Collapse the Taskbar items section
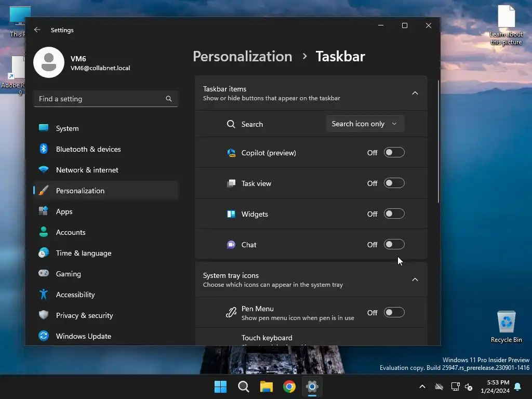This screenshot has height=399, width=532. click(415, 93)
